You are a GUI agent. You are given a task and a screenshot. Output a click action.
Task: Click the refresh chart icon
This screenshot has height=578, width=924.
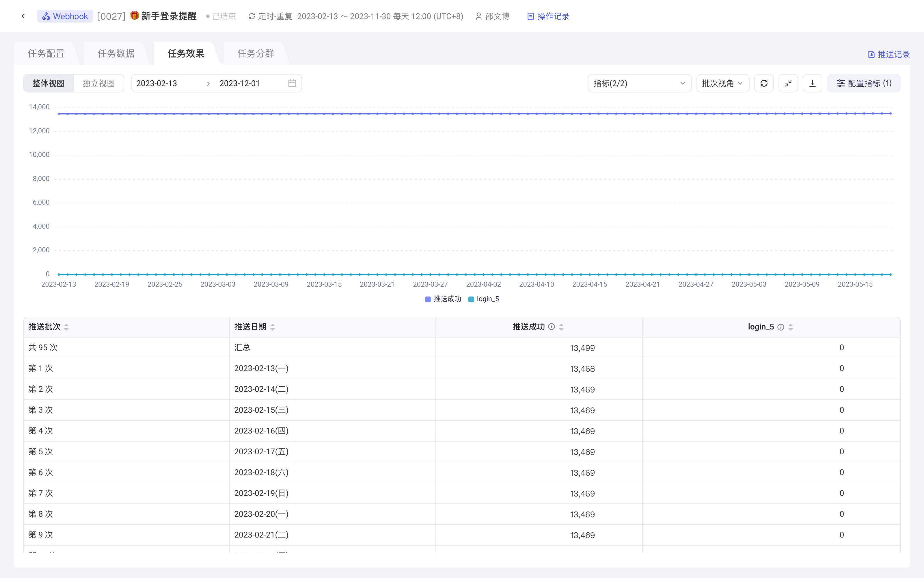764,83
